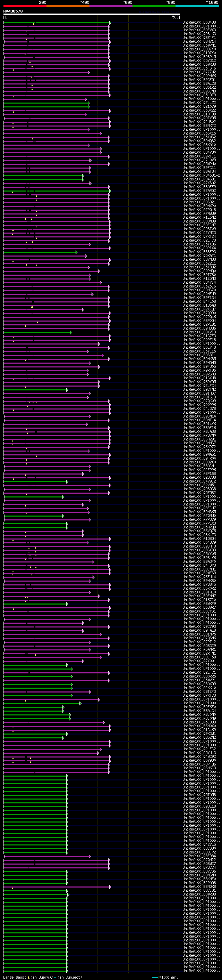Select hit UniRef100_C1GXU8
Screen dimensions: 222x980
pos(199,379)
